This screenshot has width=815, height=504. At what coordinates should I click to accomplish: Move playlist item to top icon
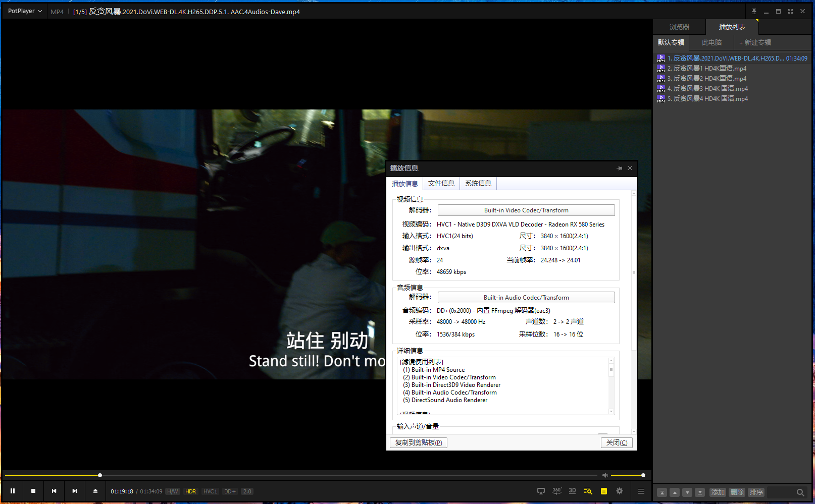pos(662,492)
